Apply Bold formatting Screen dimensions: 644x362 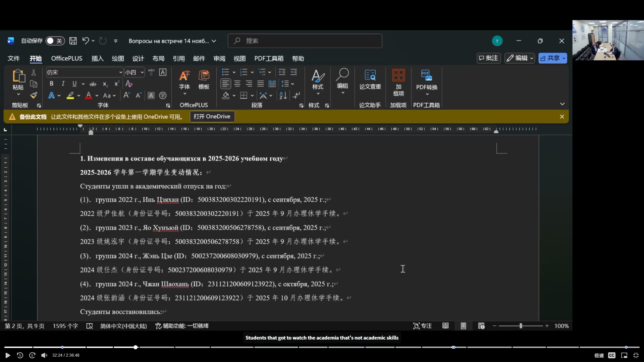pyautogui.click(x=51, y=84)
